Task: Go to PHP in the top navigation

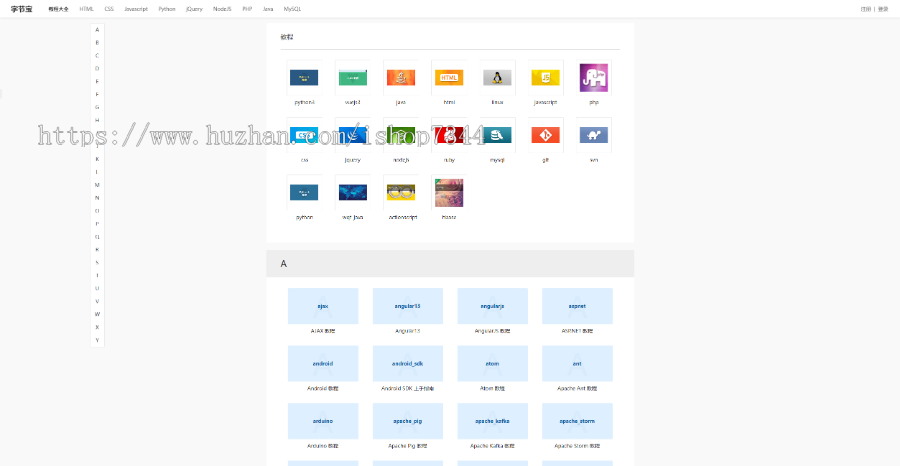Action: pyautogui.click(x=247, y=9)
